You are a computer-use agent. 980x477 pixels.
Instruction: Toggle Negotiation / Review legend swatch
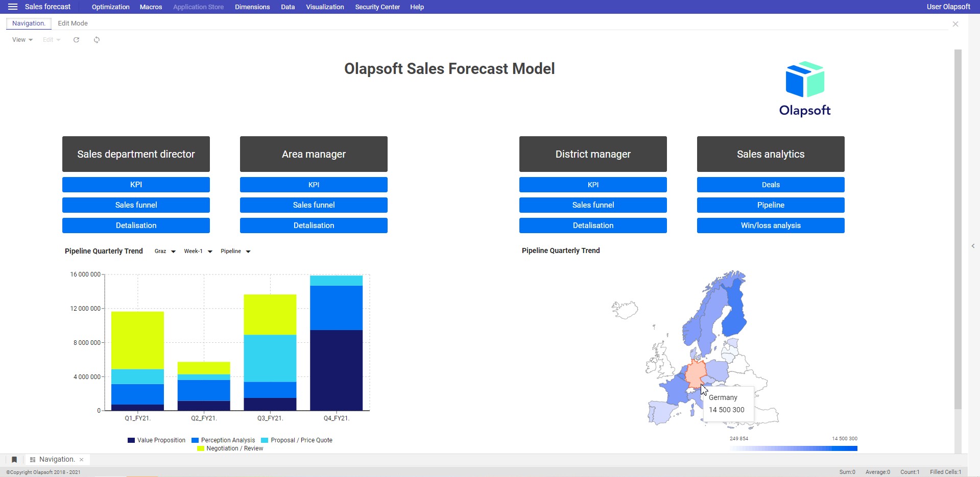(x=201, y=448)
